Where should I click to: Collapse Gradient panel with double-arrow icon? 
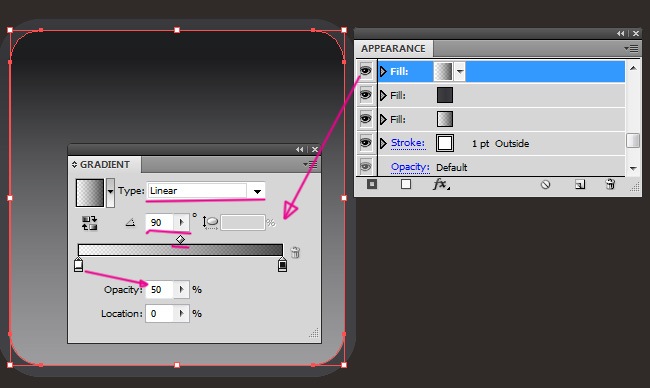[x=300, y=150]
